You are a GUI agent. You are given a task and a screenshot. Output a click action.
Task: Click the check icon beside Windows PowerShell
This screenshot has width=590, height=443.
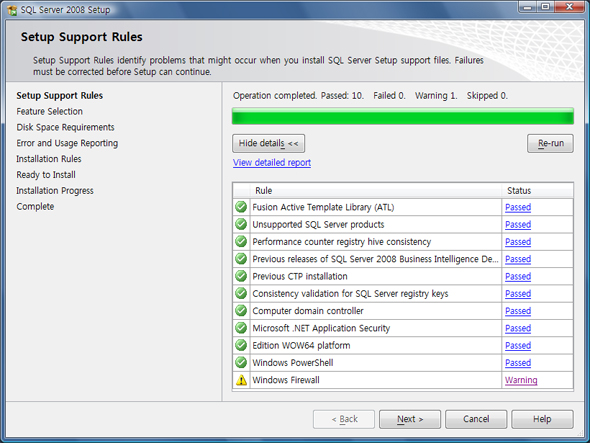point(241,363)
